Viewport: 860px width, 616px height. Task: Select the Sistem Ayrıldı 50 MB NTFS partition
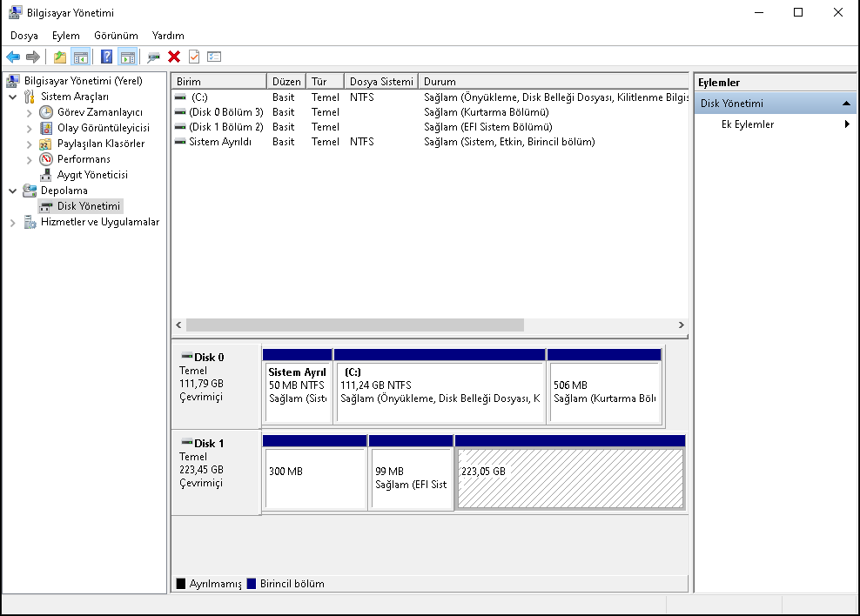click(298, 386)
